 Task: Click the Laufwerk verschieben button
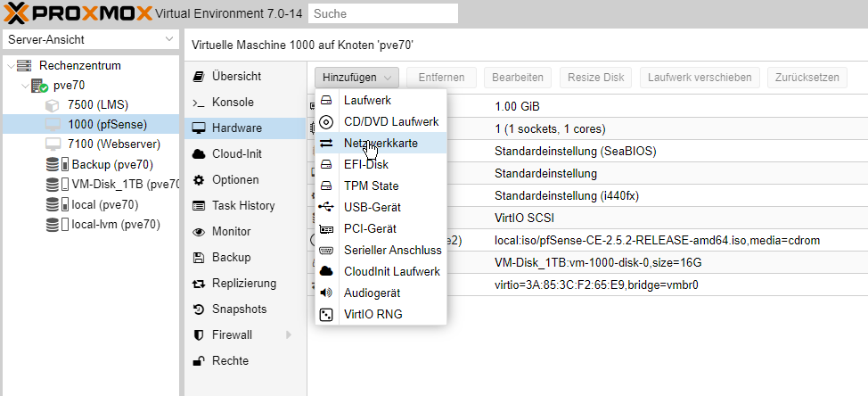(x=700, y=78)
